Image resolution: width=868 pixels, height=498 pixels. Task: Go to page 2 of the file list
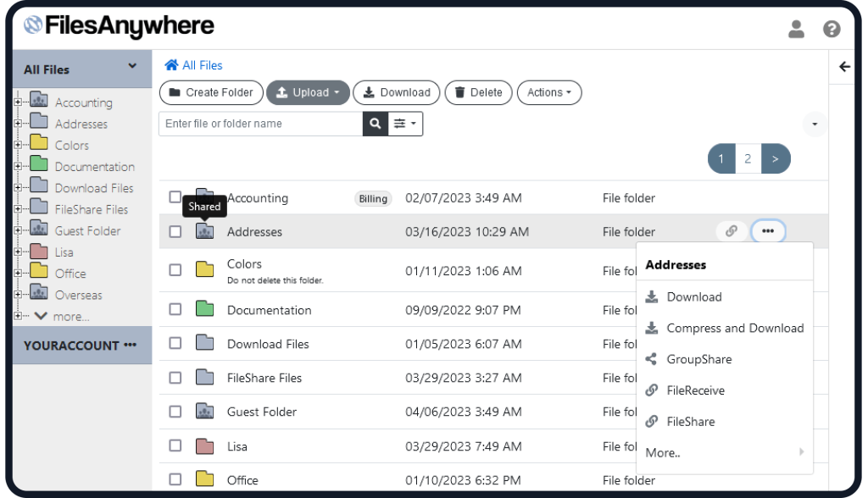(x=748, y=158)
